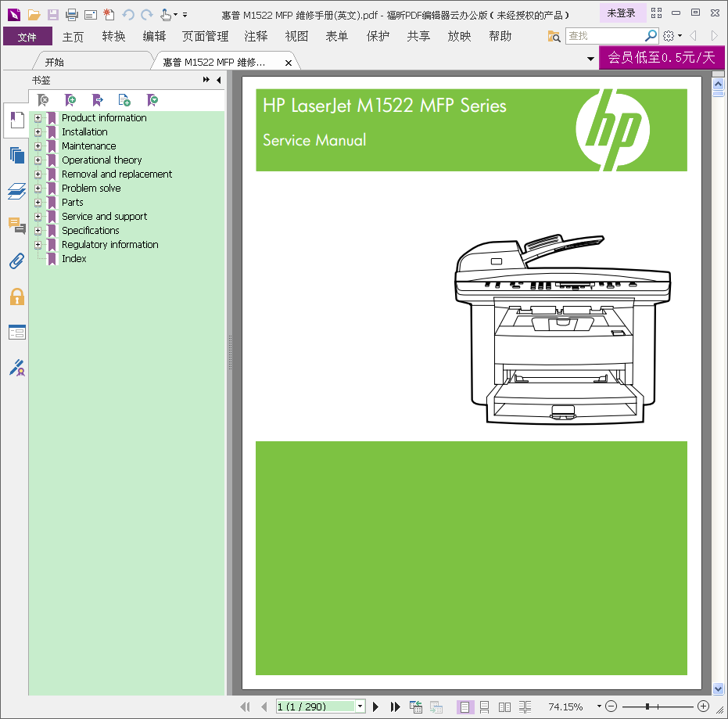Undo the last action
Image resolution: width=728 pixels, height=719 pixels.
(x=128, y=15)
